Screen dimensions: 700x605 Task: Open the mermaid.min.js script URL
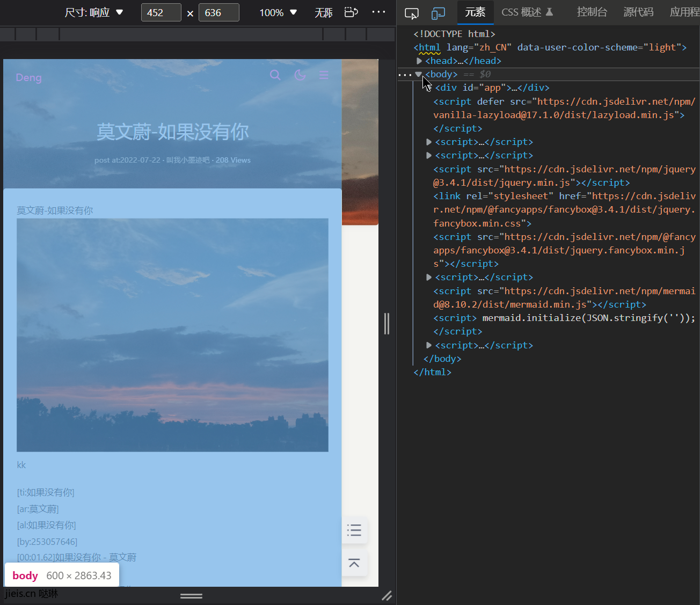point(564,298)
